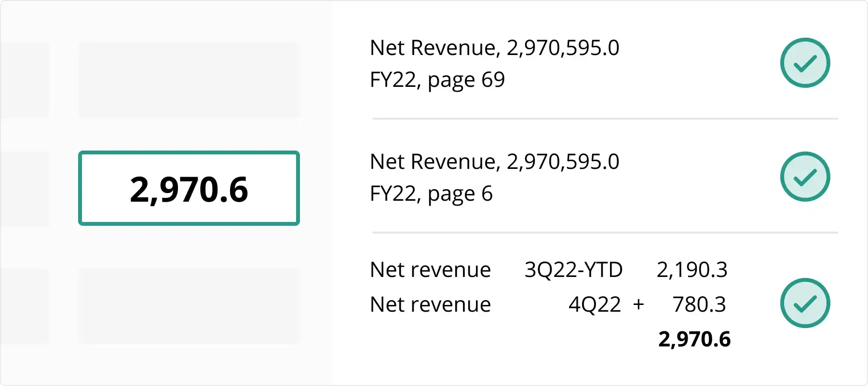
Task: Open the Net Revenue source above page 6
Action: pos(494,162)
